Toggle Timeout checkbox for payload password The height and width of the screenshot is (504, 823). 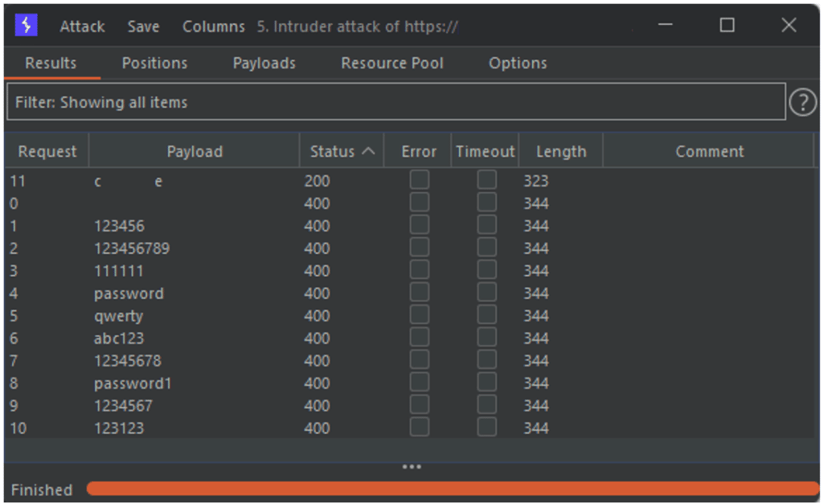486,292
